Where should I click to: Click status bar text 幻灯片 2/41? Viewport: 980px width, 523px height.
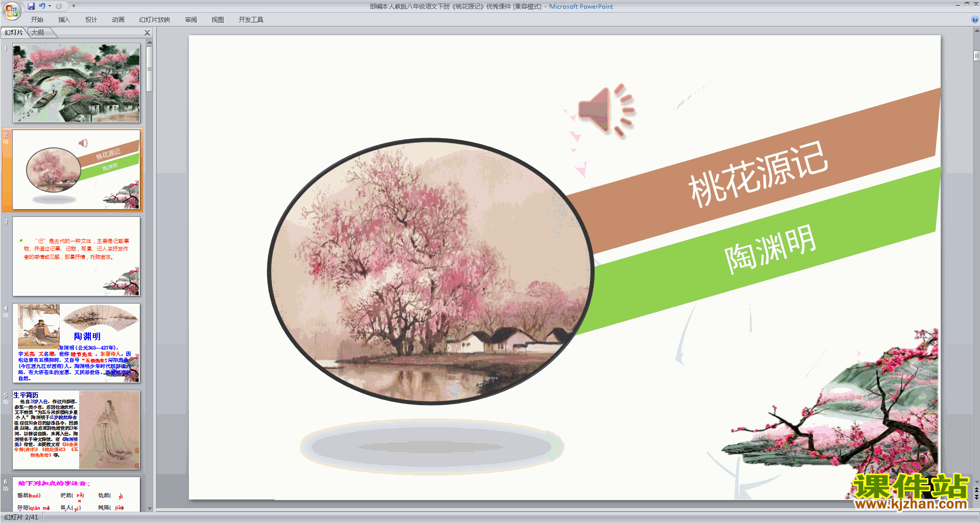click(21, 517)
